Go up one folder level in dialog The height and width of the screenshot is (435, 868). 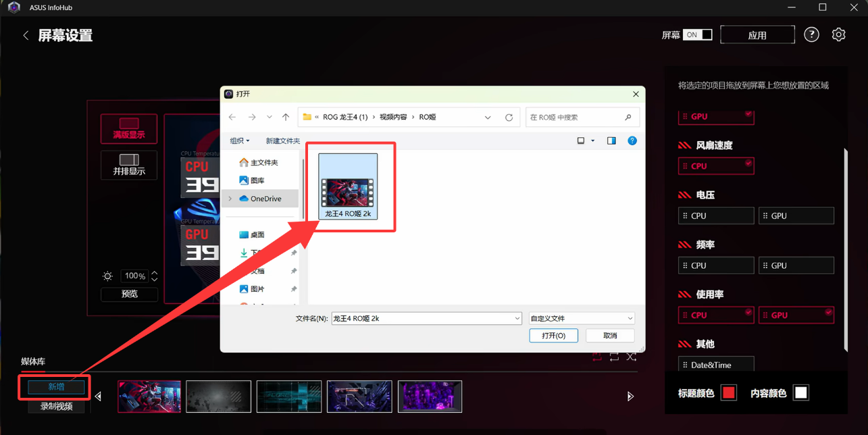pyautogui.click(x=286, y=117)
